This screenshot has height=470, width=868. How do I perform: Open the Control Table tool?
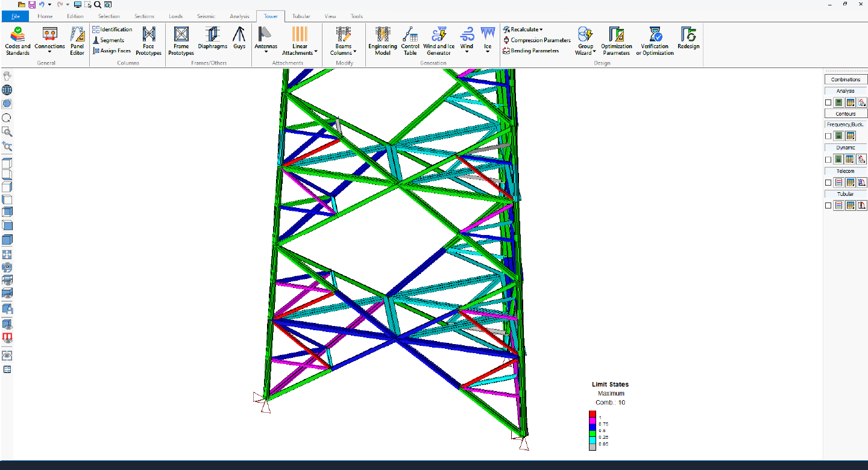[x=410, y=40]
